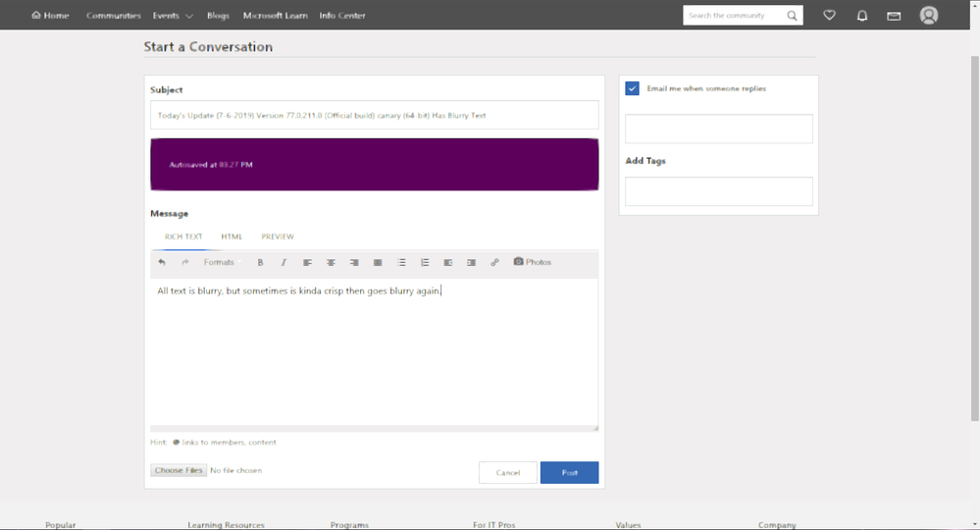Click the Values footer heading

[628, 525]
